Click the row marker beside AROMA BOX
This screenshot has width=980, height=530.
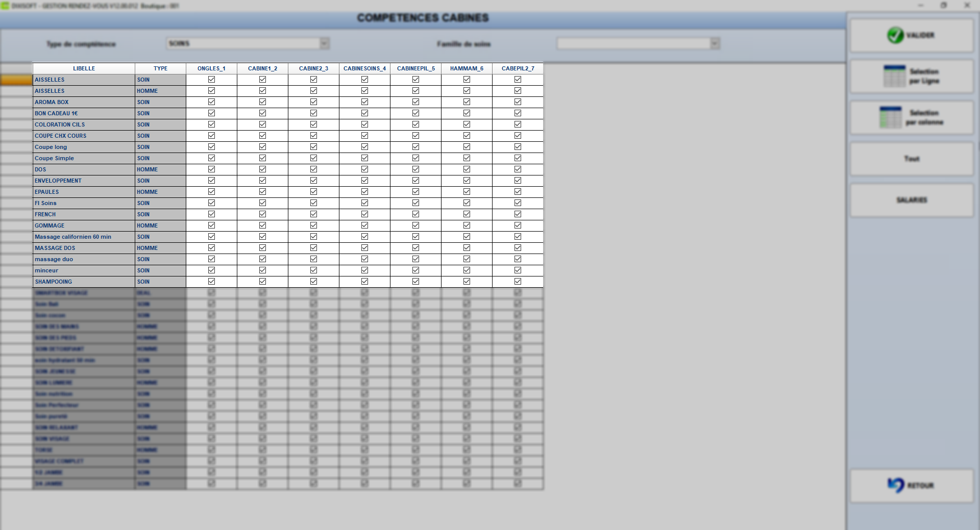pyautogui.click(x=16, y=102)
